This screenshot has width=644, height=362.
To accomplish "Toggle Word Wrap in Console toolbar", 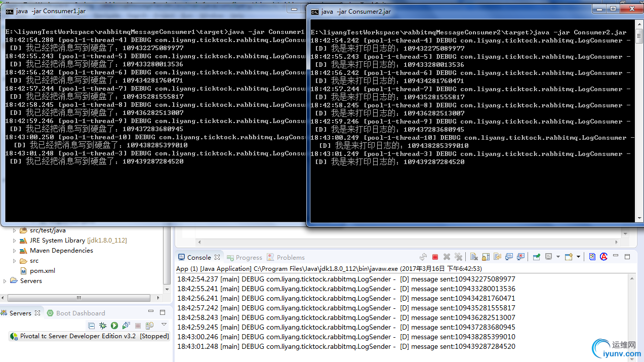I will (x=497, y=257).
